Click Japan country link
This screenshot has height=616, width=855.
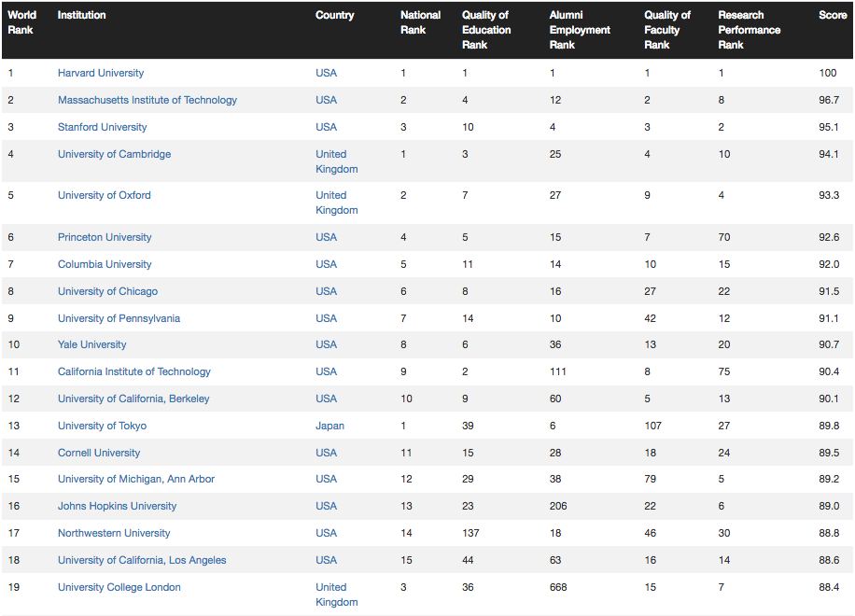[329, 426]
